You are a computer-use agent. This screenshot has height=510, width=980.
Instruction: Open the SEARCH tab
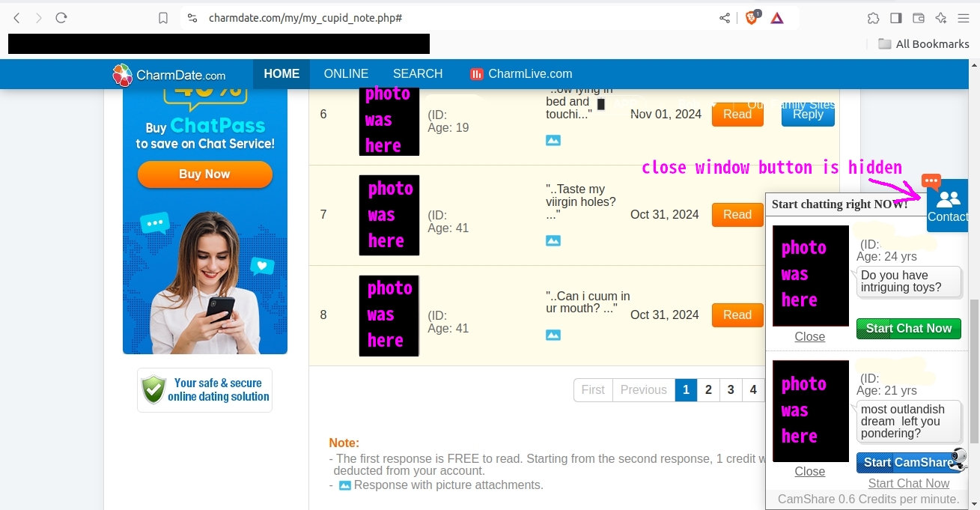(x=417, y=73)
